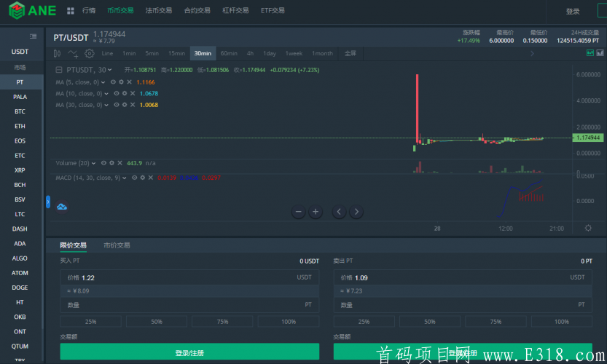Open the candlestick chart style icon
Viewport: 607px width, 364px height.
click(x=58, y=53)
